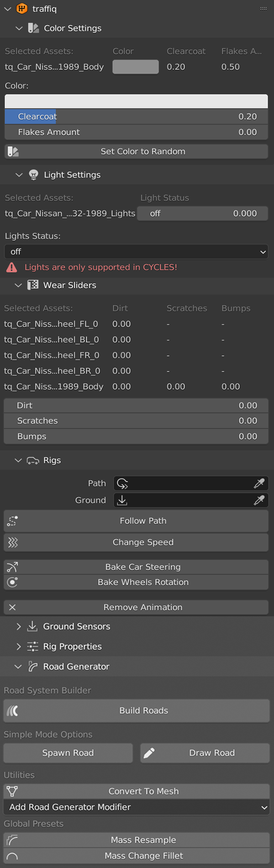Click the eyedropper icon in Path field
This screenshot has height=868, width=274.
(259, 483)
